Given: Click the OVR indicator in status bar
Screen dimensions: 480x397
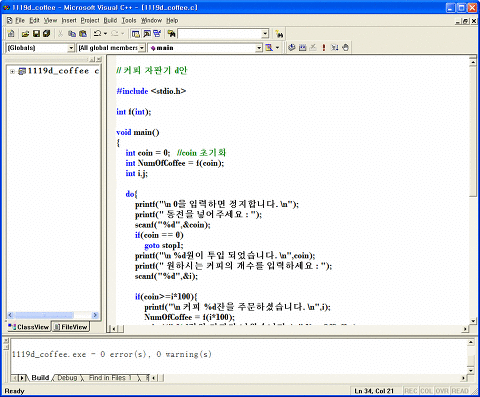Looking at the screenshot, I should click(x=442, y=391).
